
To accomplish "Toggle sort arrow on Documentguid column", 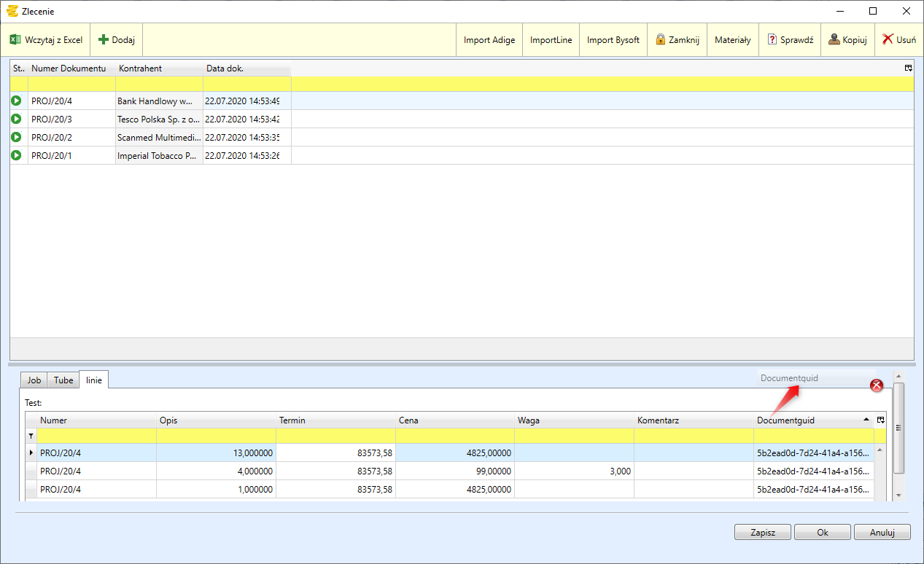I will pyautogui.click(x=866, y=420).
